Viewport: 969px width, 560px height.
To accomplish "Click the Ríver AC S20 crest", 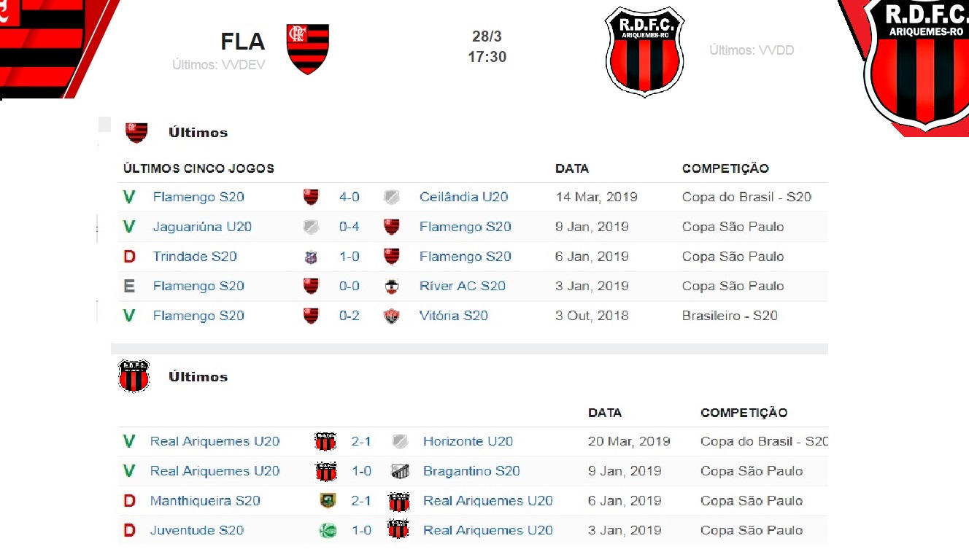I will [392, 287].
